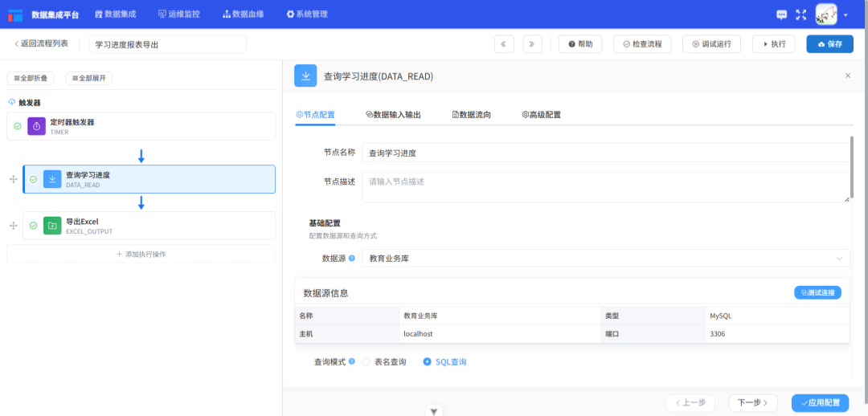Click 上一步 previous step button
The height and width of the screenshot is (416, 868).
click(x=690, y=402)
